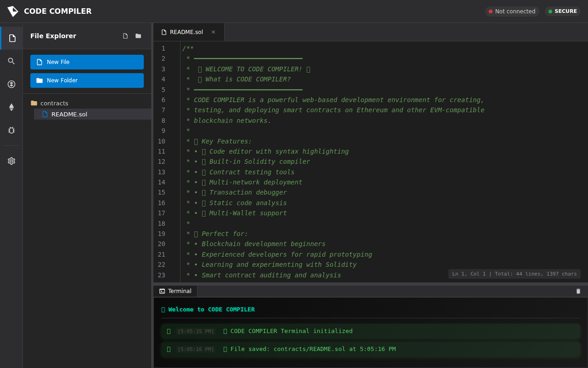Click the 'Welcome to CODE COMPILER' terminal heading
588x368 pixels.
click(208, 310)
